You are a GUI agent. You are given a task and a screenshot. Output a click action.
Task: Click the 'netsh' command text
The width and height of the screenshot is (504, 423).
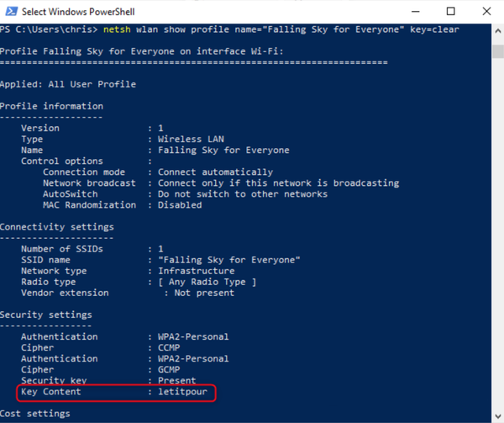pos(116,29)
